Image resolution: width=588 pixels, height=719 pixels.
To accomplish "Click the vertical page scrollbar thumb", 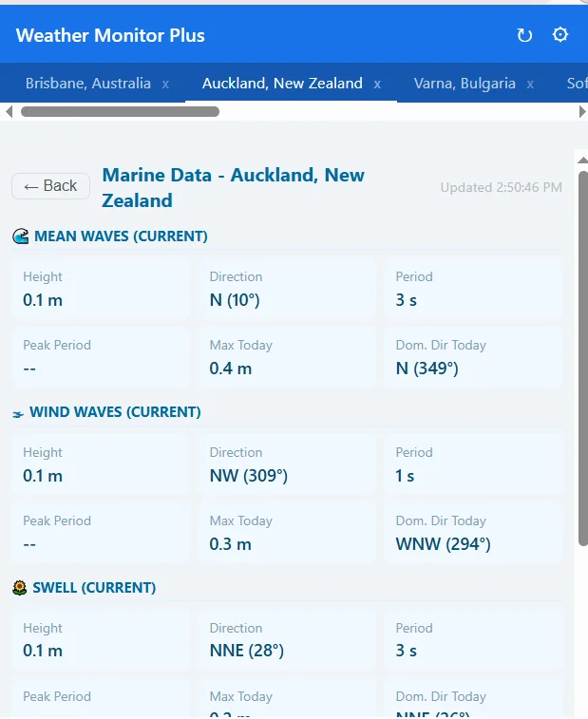I will pos(583,359).
